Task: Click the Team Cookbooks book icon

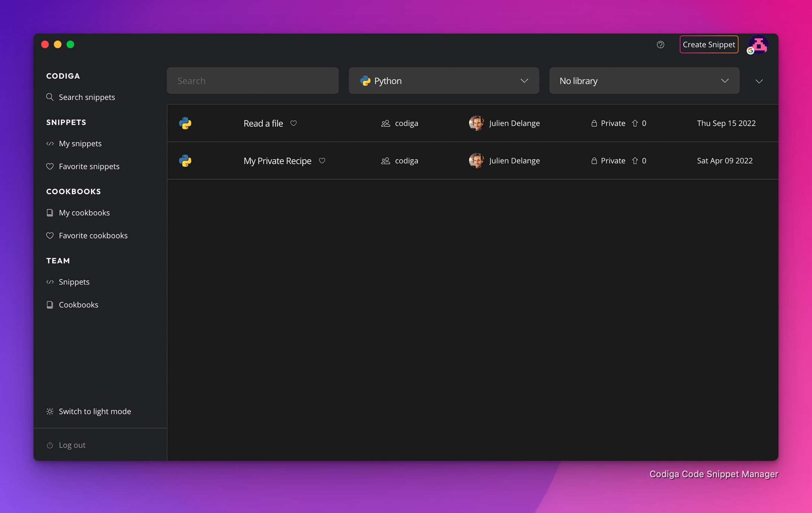Action: [50, 305]
